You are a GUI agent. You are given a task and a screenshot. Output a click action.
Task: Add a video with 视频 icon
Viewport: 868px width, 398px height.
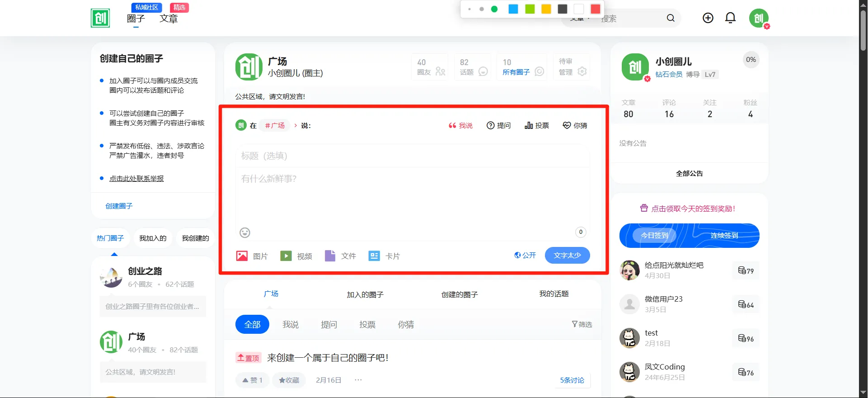coord(286,256)
